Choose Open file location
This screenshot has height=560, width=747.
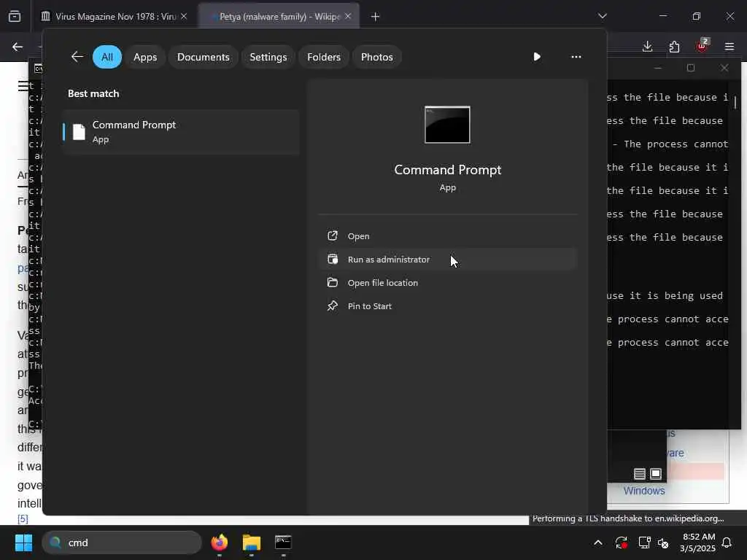point(448,283)
